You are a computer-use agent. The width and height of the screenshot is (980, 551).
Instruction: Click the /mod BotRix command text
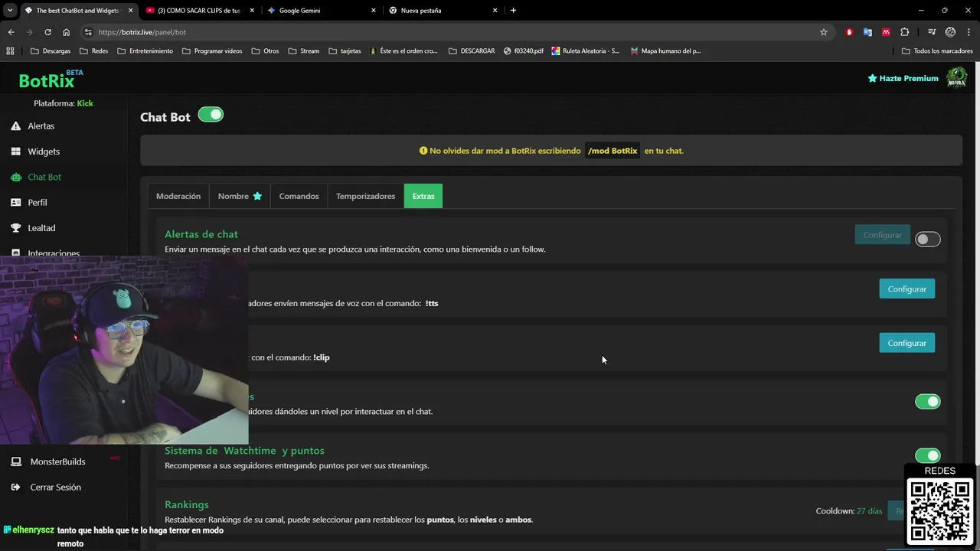tap(612, 151)
